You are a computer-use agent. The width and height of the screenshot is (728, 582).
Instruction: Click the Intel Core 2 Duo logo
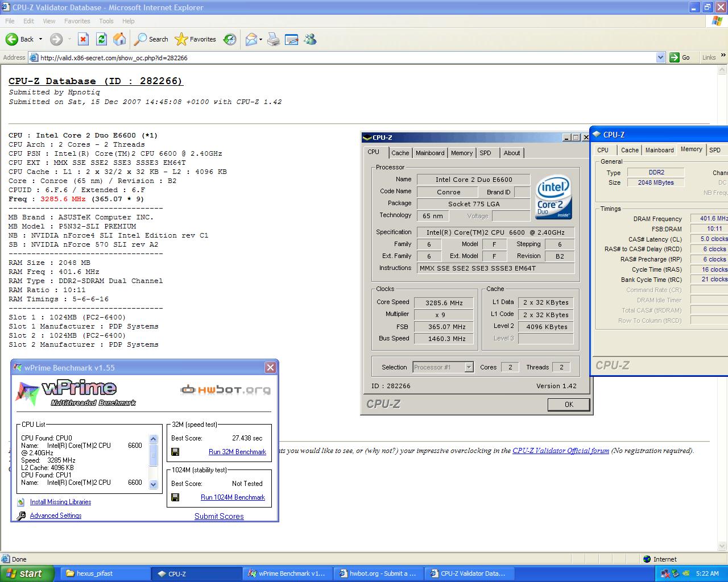[553, 197]
